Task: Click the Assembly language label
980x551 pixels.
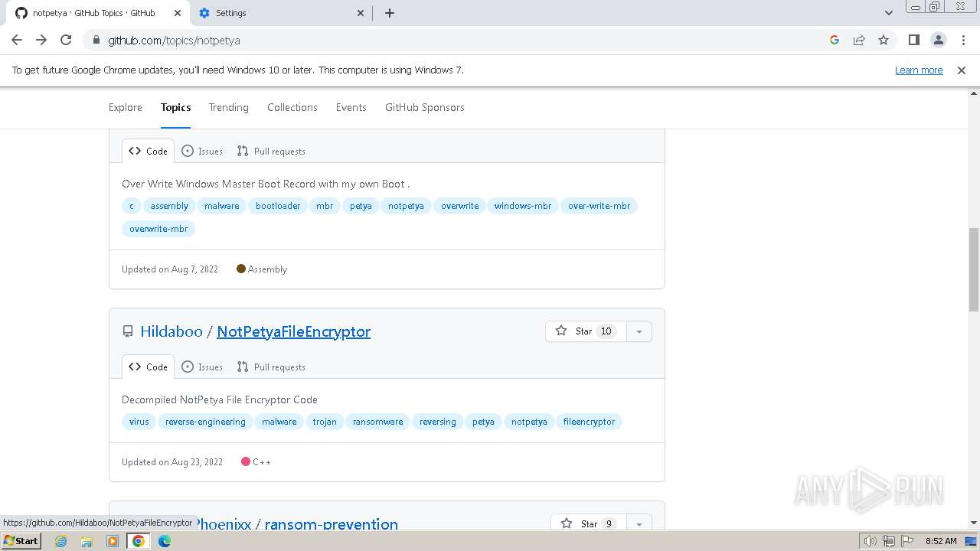Action: 262,269
